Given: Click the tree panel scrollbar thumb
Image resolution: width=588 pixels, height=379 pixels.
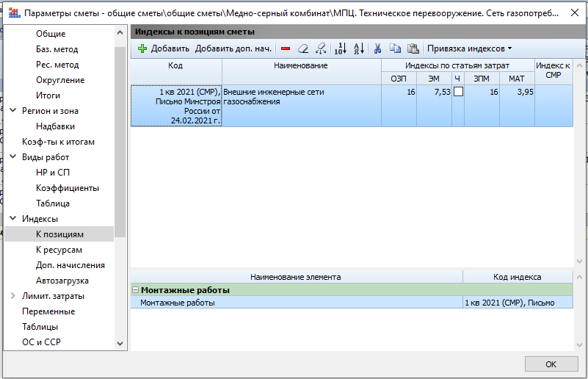Looking at the screenshot, I should [120, 142].
